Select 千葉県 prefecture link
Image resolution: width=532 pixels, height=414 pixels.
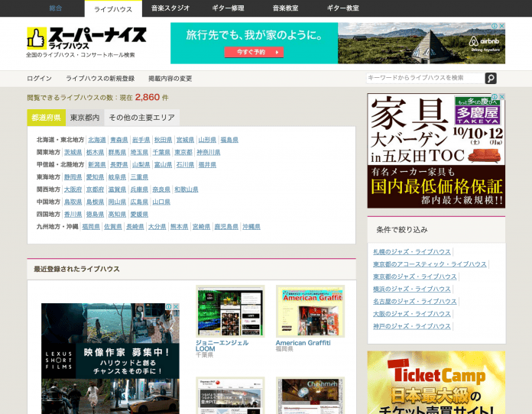coord(161,152)
